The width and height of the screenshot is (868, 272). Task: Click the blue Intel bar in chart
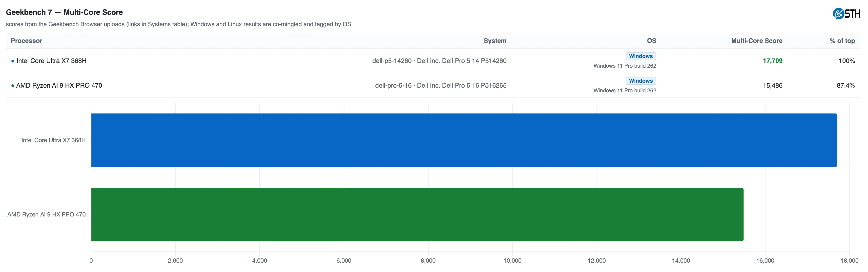[x=464, y=140]
